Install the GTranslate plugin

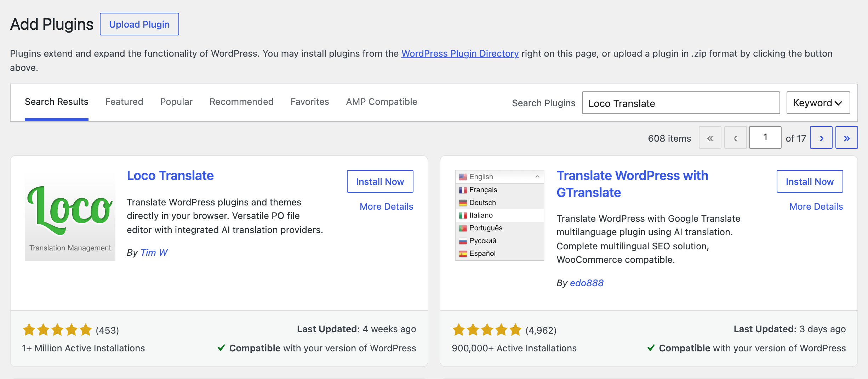(x=810, y=181)
